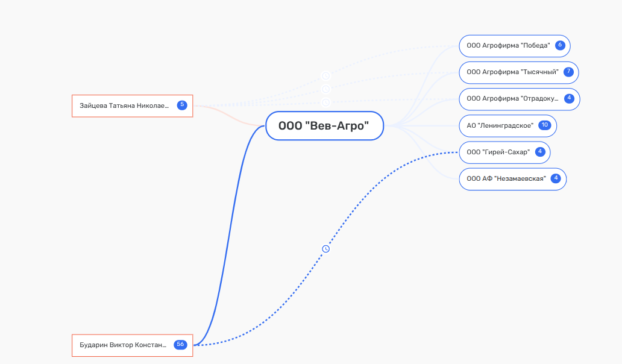Viewport: 622px width, 364px height.
Task: Click the 4 badge on АФ "Незамаевская"
Action: click(556, 178)
